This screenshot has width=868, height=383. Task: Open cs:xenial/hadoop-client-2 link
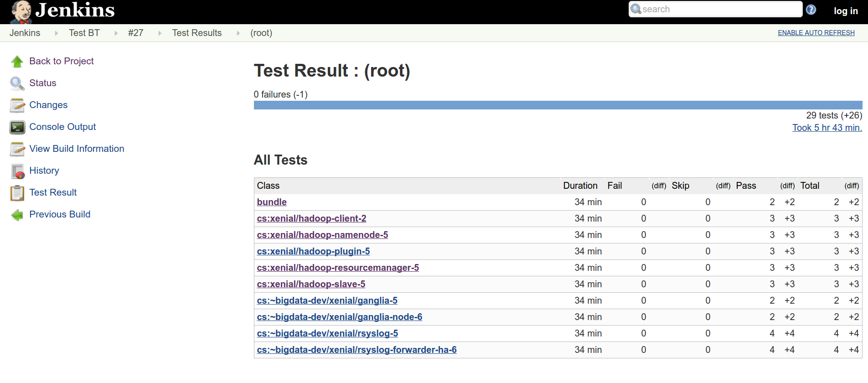pos(311,218)
